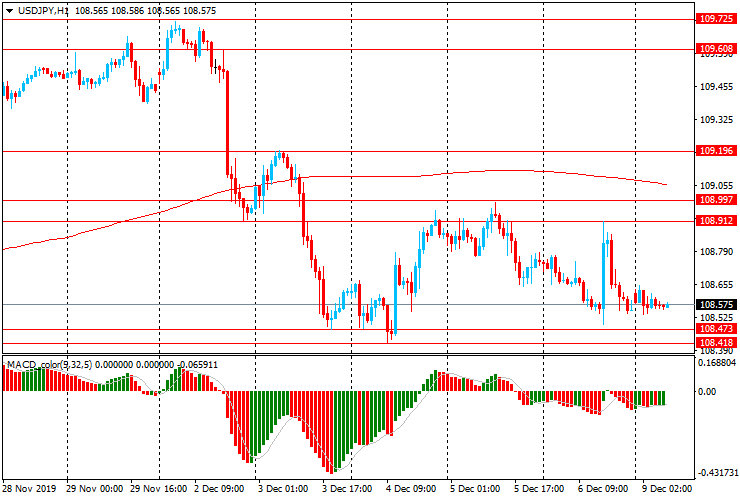Screen dimensions: 740x500
Task: Select the 3 Dec 17:00 time label
Action: pyautogui.click(x=347, y=488)
